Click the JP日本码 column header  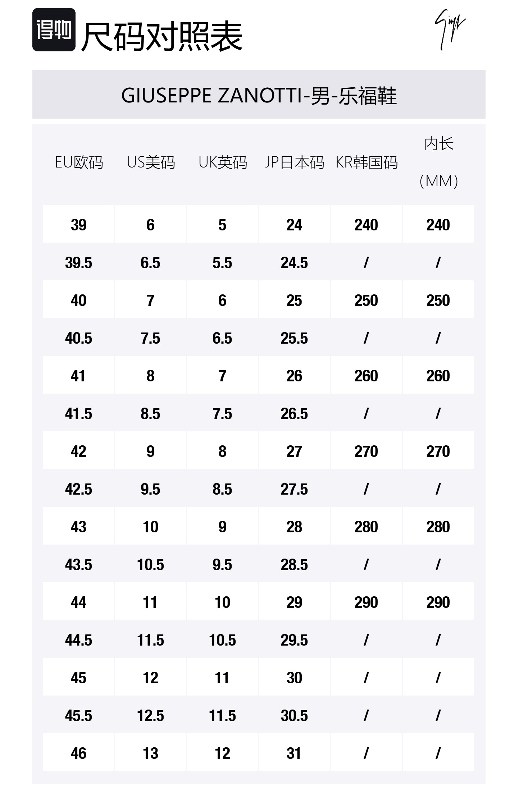point(294,162)
